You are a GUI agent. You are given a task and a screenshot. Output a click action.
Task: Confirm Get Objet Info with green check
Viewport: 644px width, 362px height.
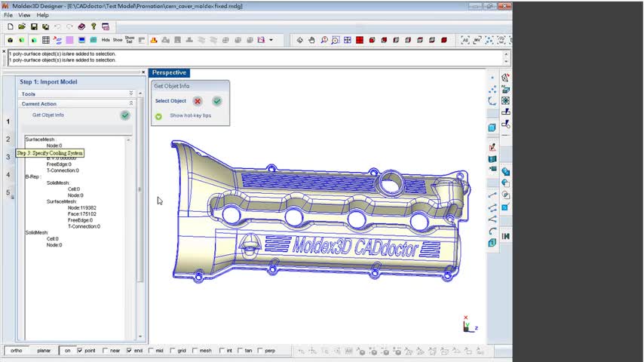[x=125, y=115]
